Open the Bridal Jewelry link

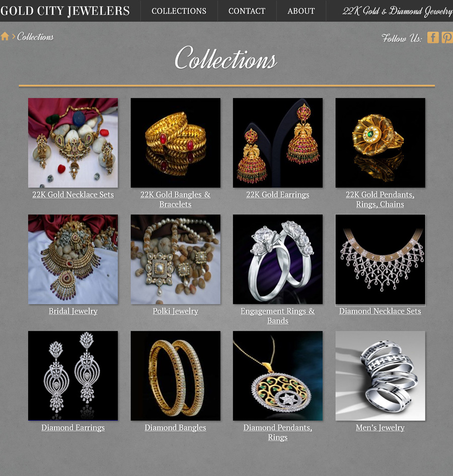pos(73,311)
